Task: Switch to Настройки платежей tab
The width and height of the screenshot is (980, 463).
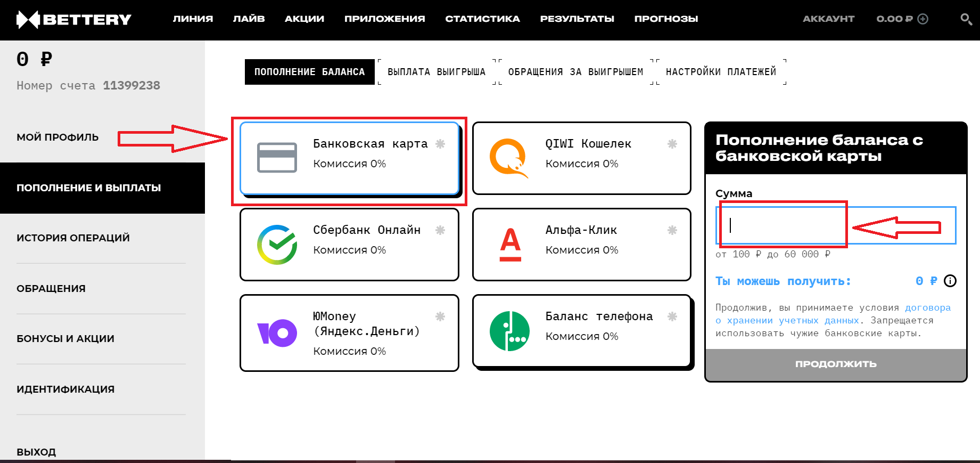Action: click(x=721, y=72)
